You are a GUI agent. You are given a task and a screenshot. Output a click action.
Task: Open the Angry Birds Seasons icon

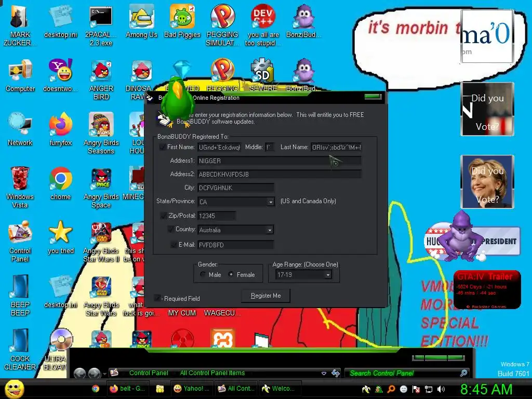point(101,133)
